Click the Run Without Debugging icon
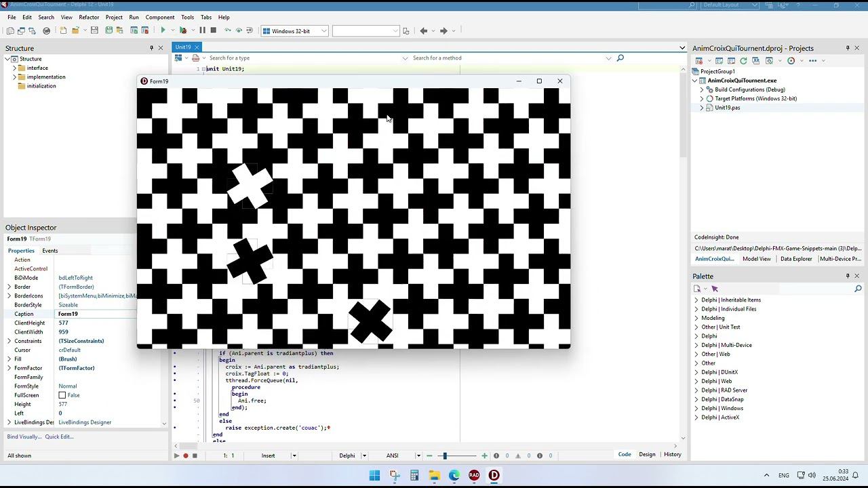This screenshot has height=488, width=868. (x=182, y=30)
